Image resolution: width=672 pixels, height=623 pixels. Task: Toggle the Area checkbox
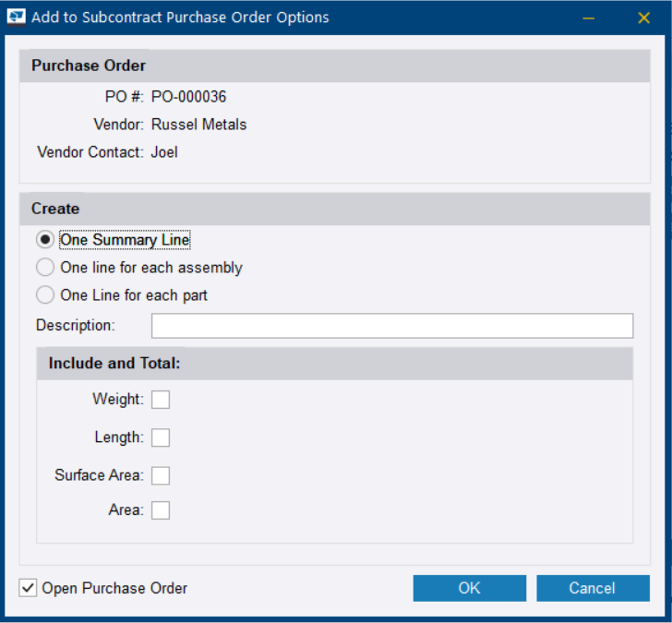click(x=161, y=509)
